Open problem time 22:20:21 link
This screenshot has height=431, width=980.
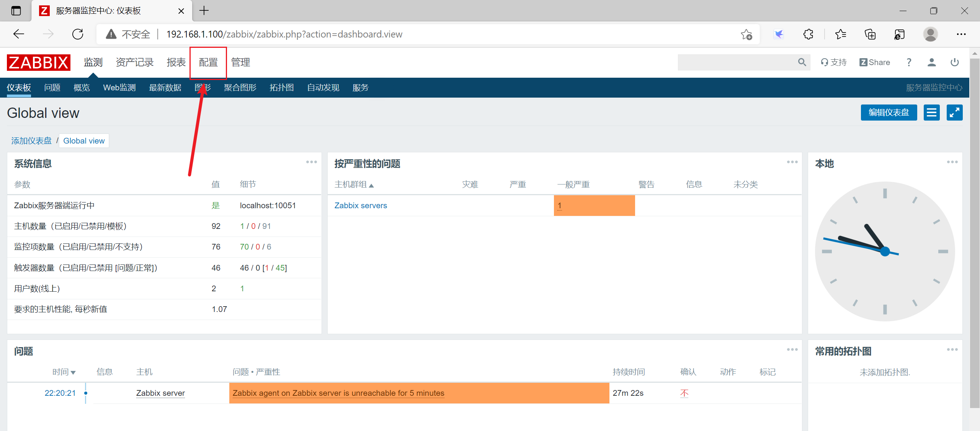[x=60, y=393]
